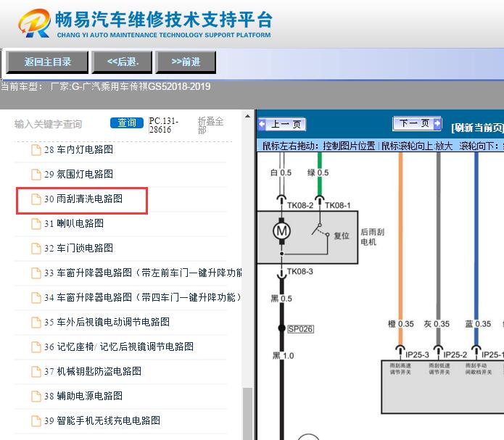
Task: Click the 蓝 0.35 wire label
Action: [x=478, y=324]
